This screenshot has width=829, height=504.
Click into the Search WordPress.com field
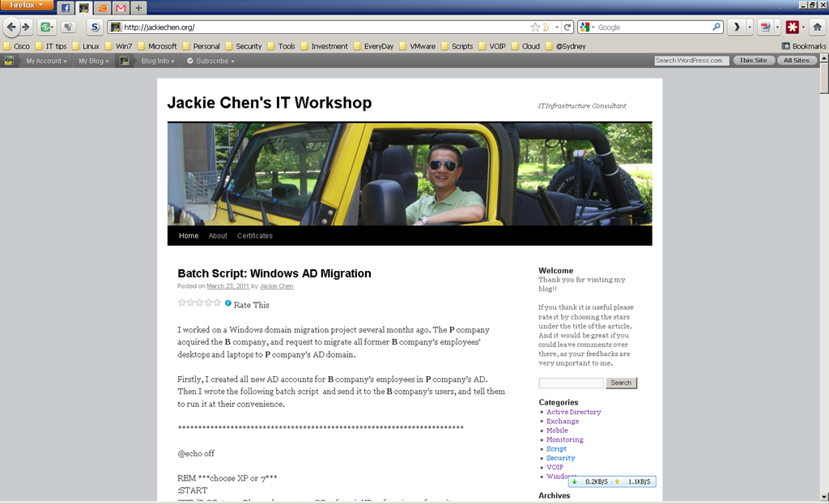(691, 61)
